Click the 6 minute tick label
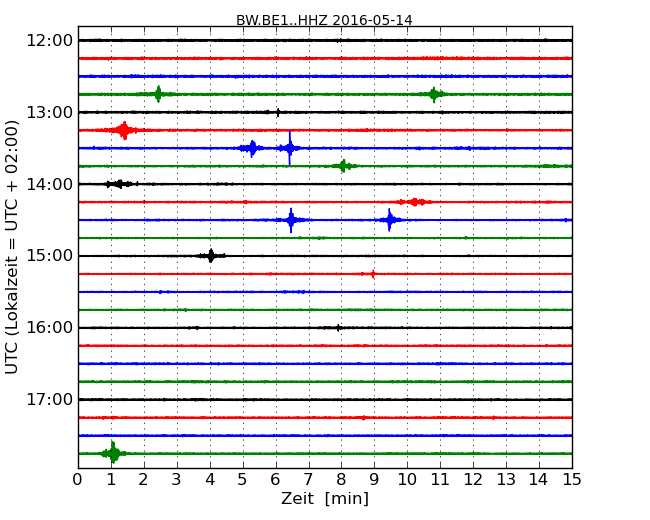 point(276,480)
